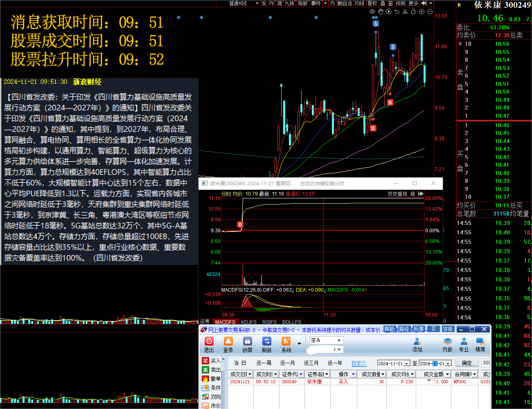Click the 精简 compact mode icon

click(480, 345)
